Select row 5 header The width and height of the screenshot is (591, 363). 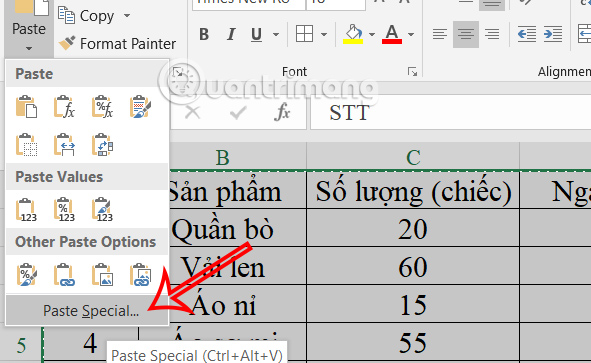point(21,345)
